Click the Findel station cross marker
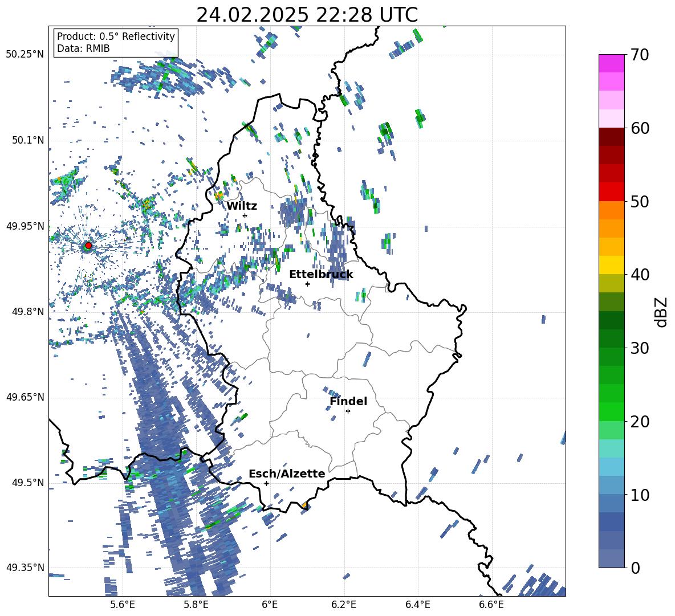Image resolution: width=675 pixels, height=616 pixels. (x=348, y=411)
